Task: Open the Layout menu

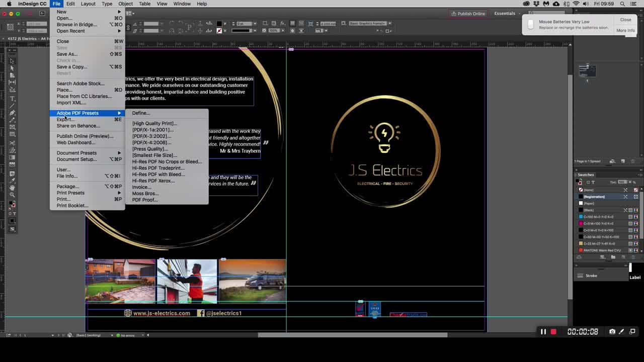Action: [88, 4]
